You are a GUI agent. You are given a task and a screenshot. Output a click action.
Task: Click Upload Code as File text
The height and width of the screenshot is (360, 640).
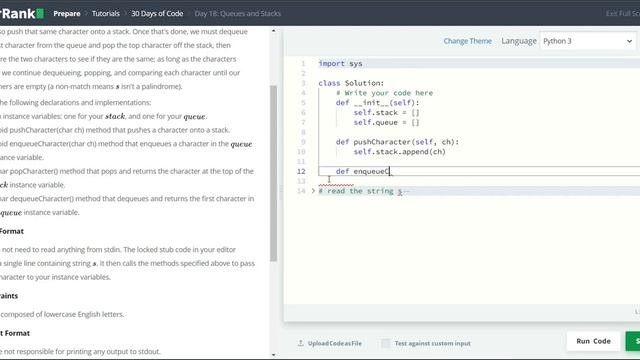pos(335,343)
